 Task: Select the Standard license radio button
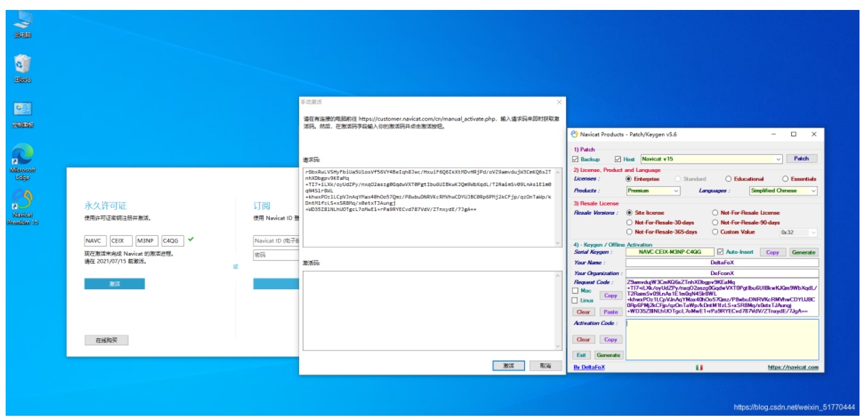pyautogui.click(x=678, y=179)
